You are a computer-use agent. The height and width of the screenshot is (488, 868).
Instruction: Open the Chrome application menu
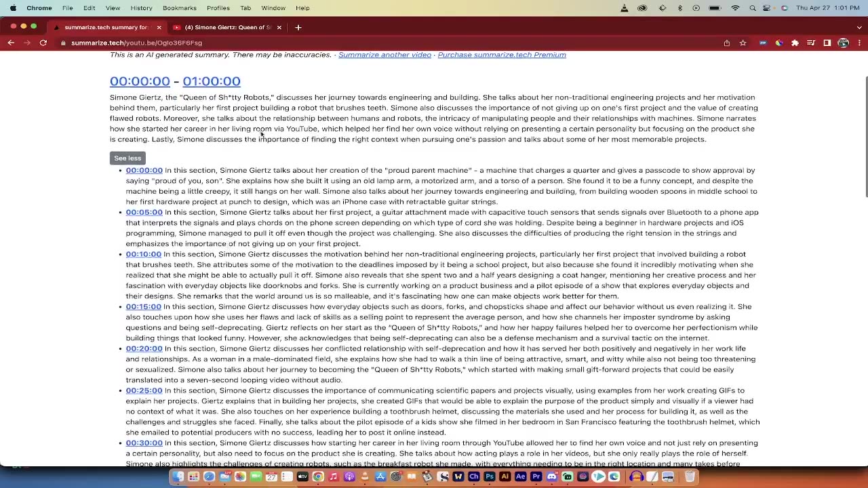pos(39,8)
